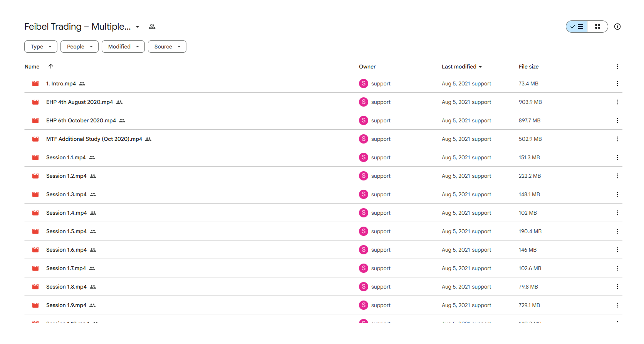
Task: Select the 1. Intro.mp4 file name
Action: [x=61, y=83]
